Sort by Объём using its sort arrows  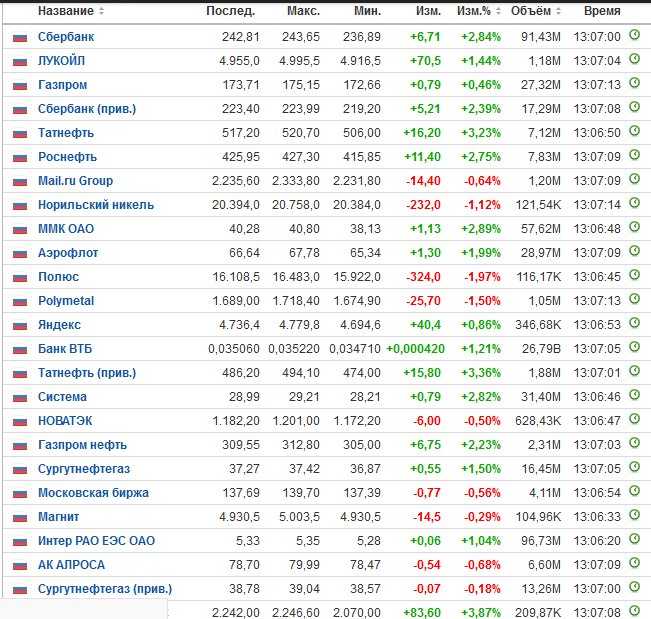[x=558, y=11]
